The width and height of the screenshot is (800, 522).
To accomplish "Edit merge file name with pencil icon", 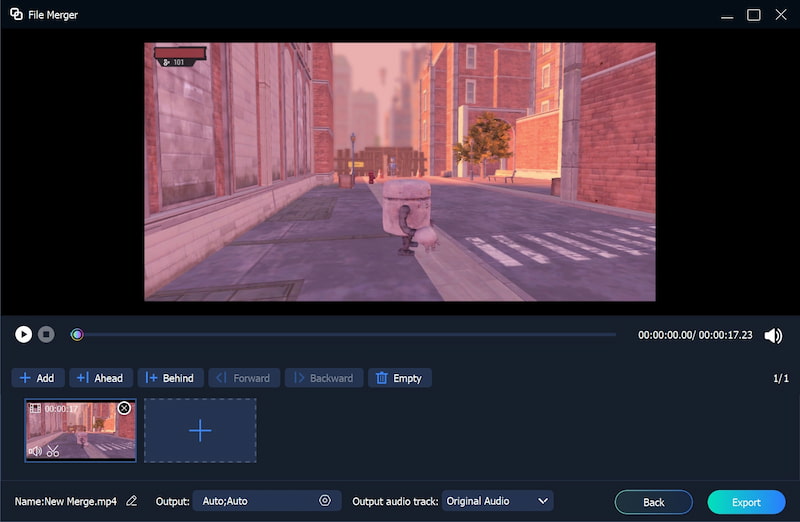I will tap(132, 501).
